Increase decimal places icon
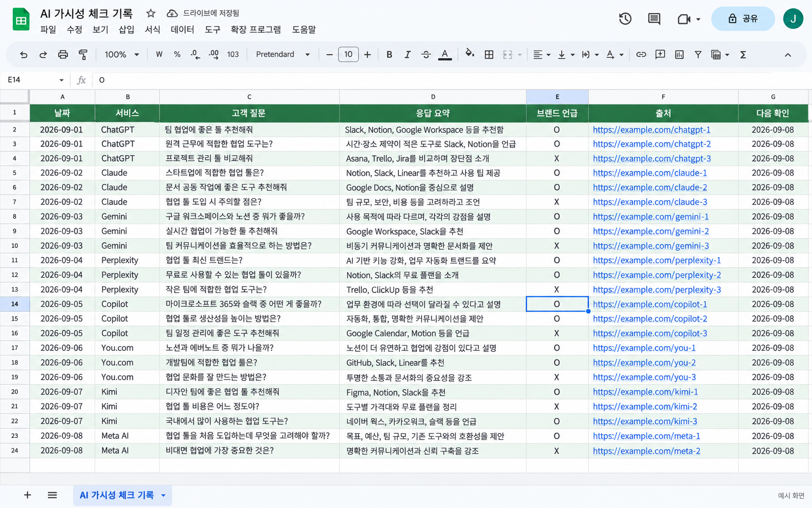Image resolution: width=812 pixels, height=508 pixels. [214, 54]
